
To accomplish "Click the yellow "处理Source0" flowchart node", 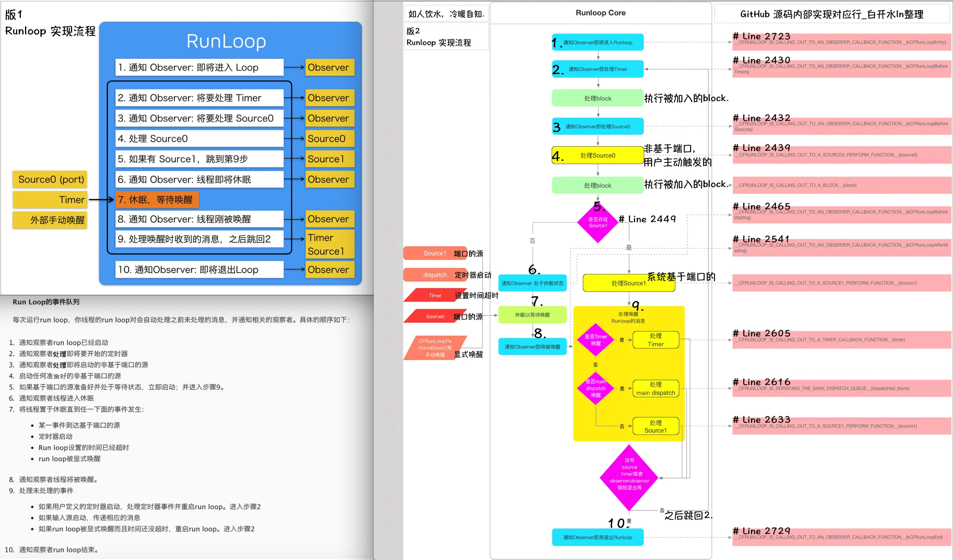I will (598, 155).
